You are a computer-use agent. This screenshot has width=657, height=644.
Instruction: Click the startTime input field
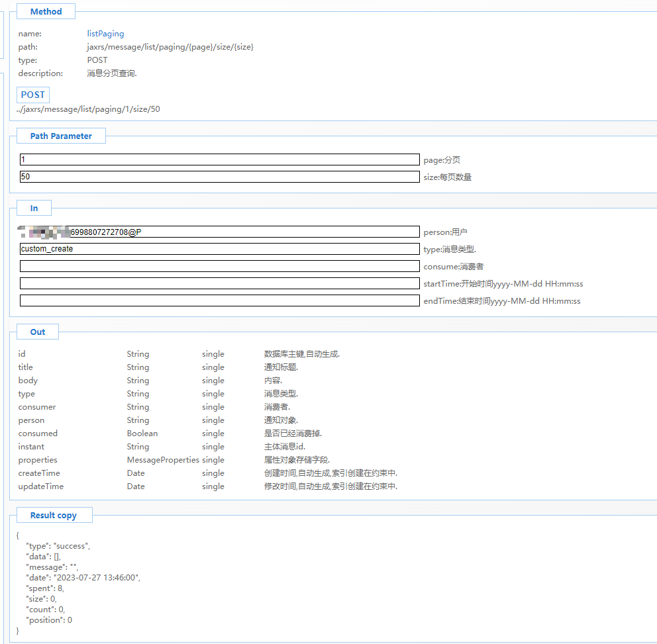pos(219,283)
